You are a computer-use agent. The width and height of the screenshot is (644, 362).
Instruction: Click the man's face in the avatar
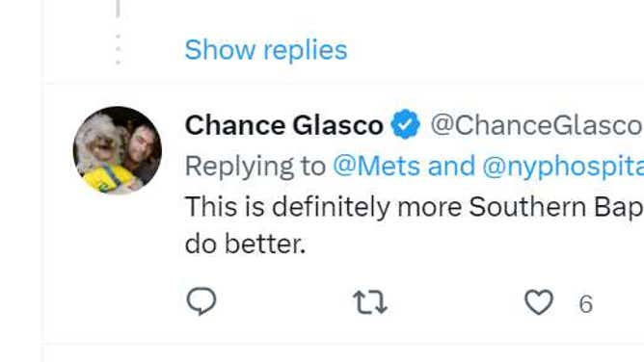(x=142, y=145)
